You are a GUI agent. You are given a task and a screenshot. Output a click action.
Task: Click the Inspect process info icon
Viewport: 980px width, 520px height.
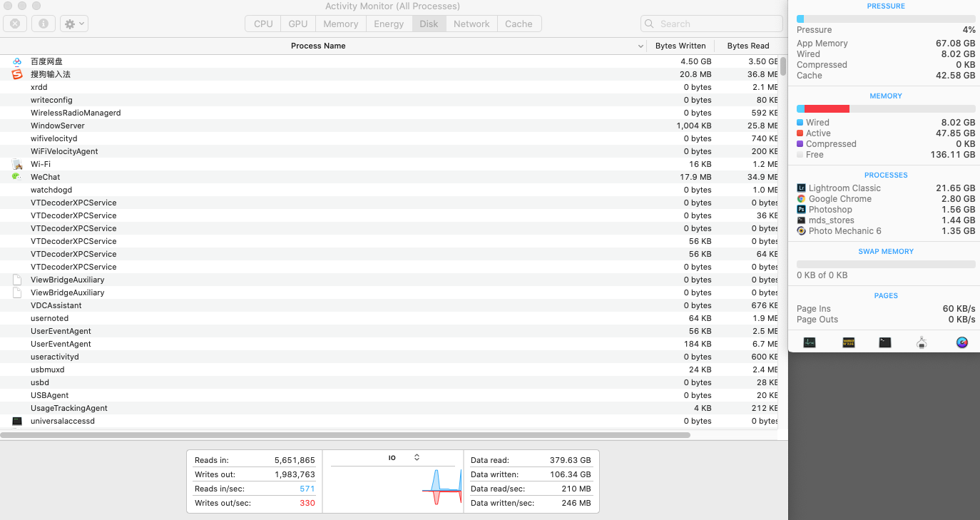coord(43,24)
